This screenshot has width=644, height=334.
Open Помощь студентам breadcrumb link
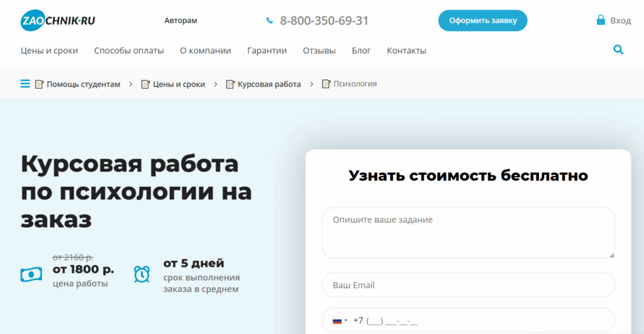click(x=84, y=84)
